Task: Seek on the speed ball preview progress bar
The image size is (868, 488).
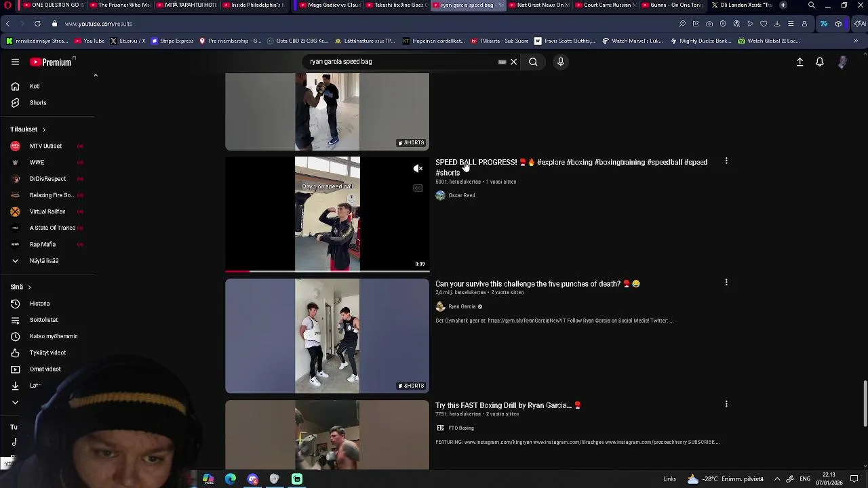Action: [x=327, y=270]
